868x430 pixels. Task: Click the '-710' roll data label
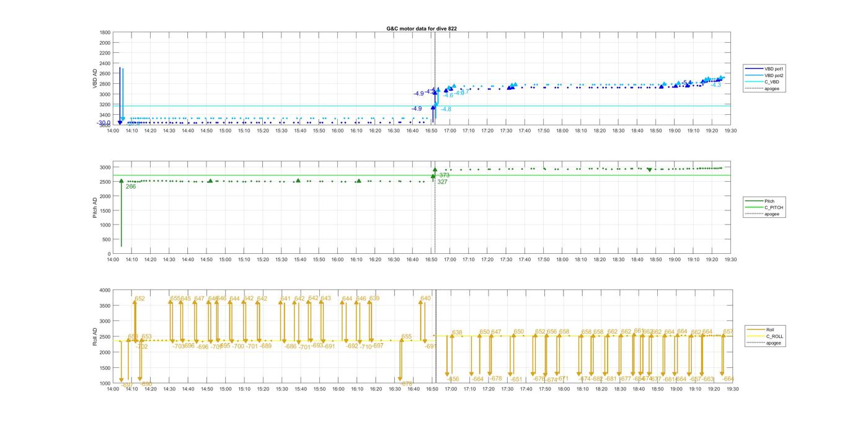point(366,347)
